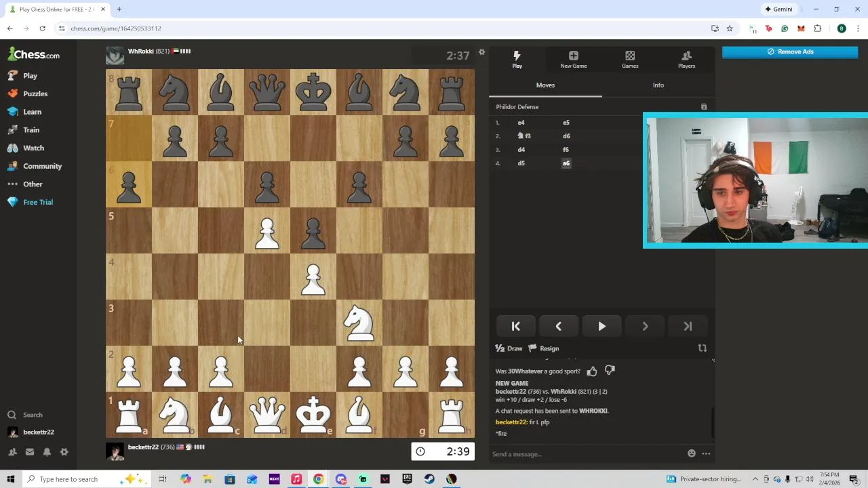
Task: Open Chrome three-dot menu
Action: point(858,28)
